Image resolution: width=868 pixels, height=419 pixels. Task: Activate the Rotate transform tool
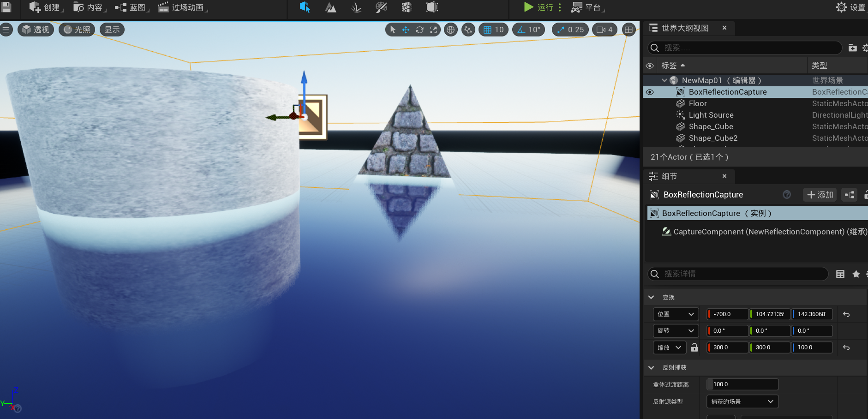pos(419,30)
